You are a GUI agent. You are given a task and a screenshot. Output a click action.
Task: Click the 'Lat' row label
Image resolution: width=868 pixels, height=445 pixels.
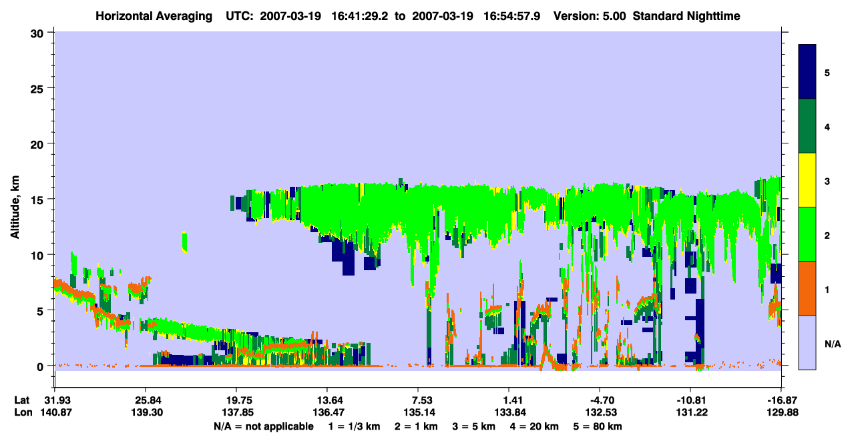click(22, 400)
